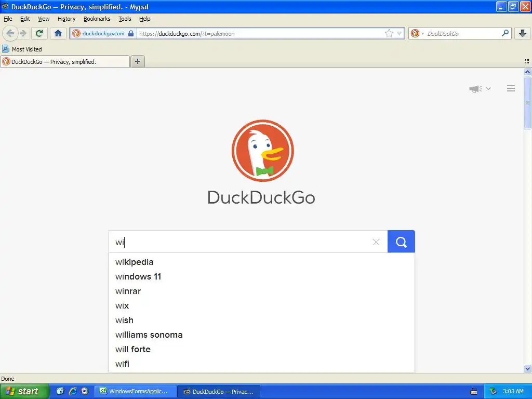Select the 'windows 11' suggestion
The image size is (532, 399).
(x=262, y=276)
